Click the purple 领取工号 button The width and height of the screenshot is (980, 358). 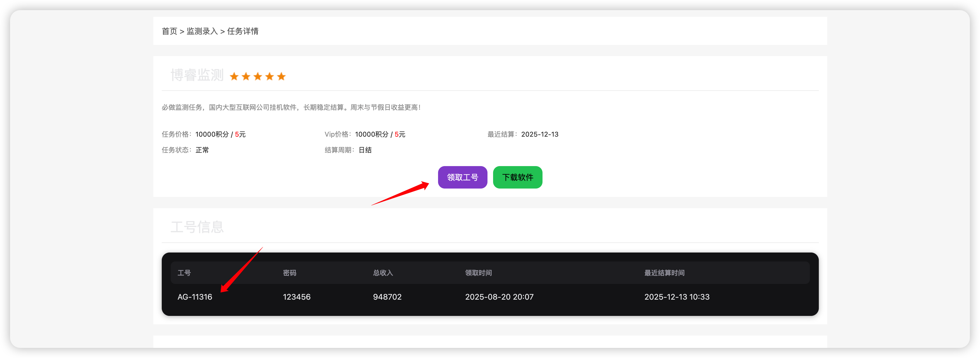point(462,177)
